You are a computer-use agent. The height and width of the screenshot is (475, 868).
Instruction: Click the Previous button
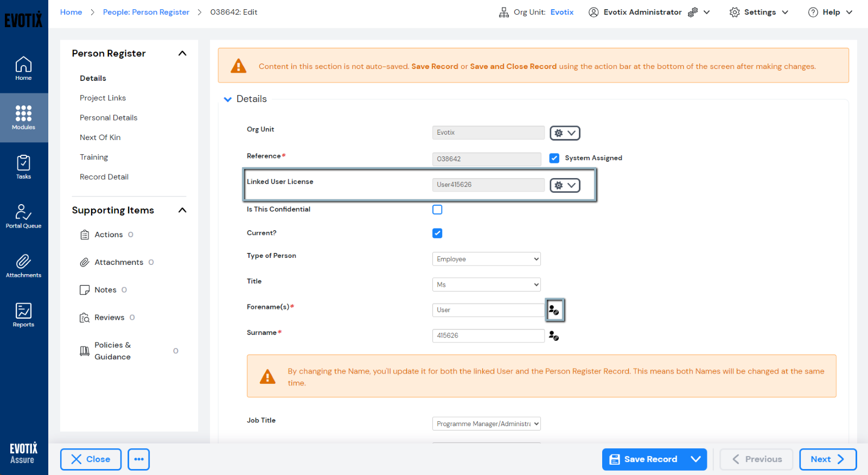coord(756,459)
